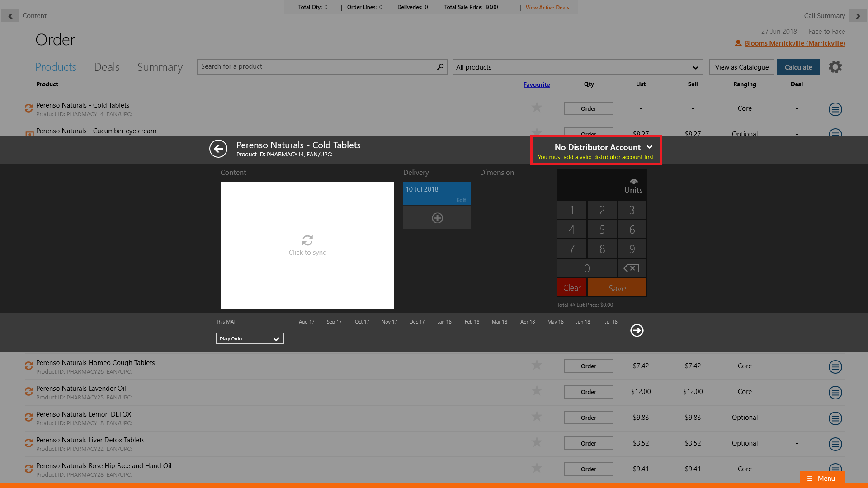The height and width of the screenshot is (488, 868).
Task: Open the Diary Order dropdown
Action: pyautogui.click(x=250, y=338)
